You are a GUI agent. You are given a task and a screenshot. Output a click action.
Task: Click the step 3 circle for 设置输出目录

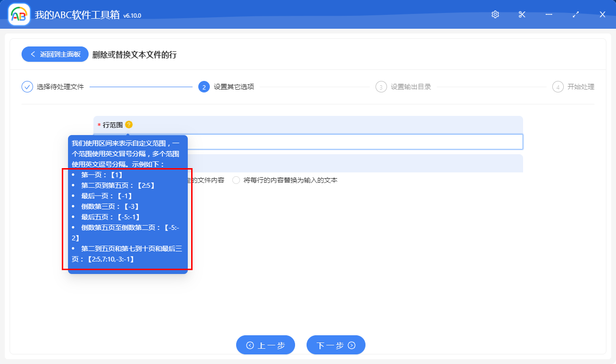[381, 87]
